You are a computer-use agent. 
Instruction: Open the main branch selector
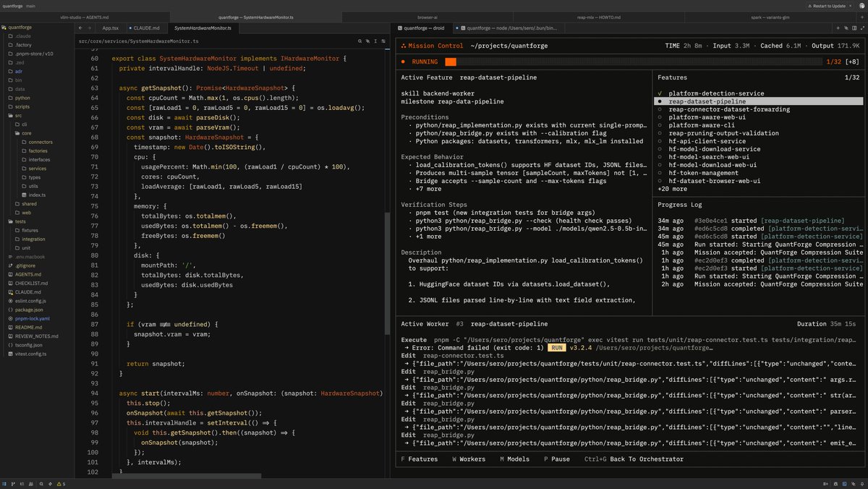[30, 5]
